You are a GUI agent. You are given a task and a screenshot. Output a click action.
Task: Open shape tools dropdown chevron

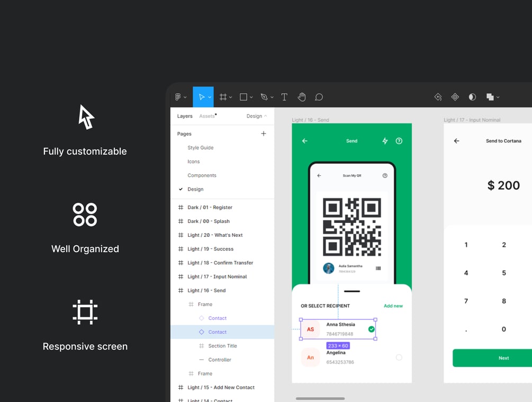tap(251, 97)
